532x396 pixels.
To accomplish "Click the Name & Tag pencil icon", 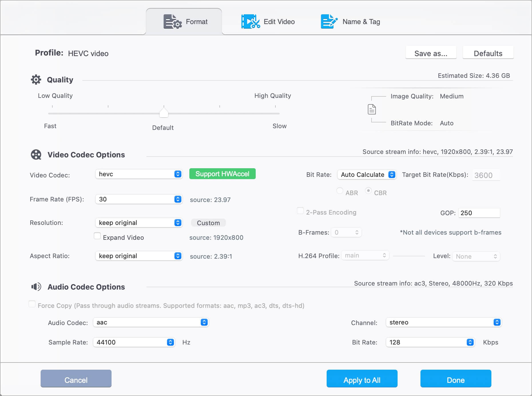I will [x=329, y=22].
